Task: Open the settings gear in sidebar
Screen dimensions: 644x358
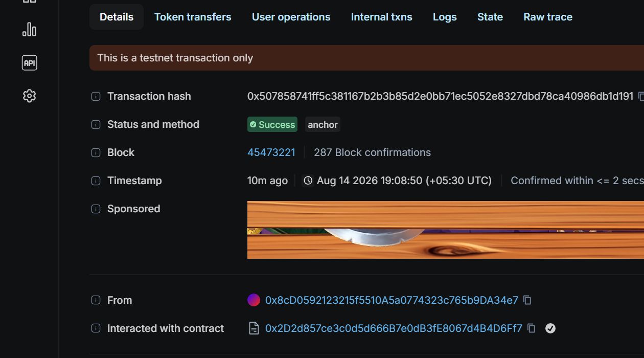Action: pos(29,96)
